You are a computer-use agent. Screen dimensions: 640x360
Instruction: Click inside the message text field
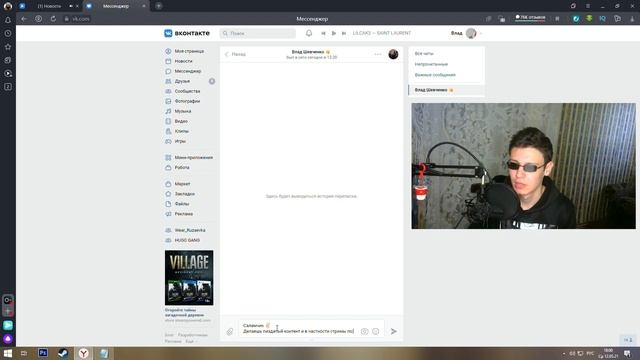[298, 329]
